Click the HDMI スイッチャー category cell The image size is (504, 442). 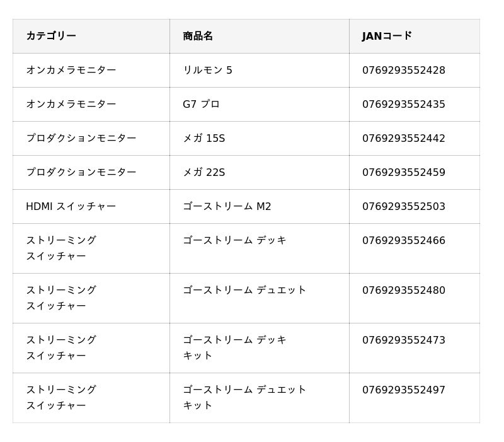pyautogui.click(x=71, y=206)
